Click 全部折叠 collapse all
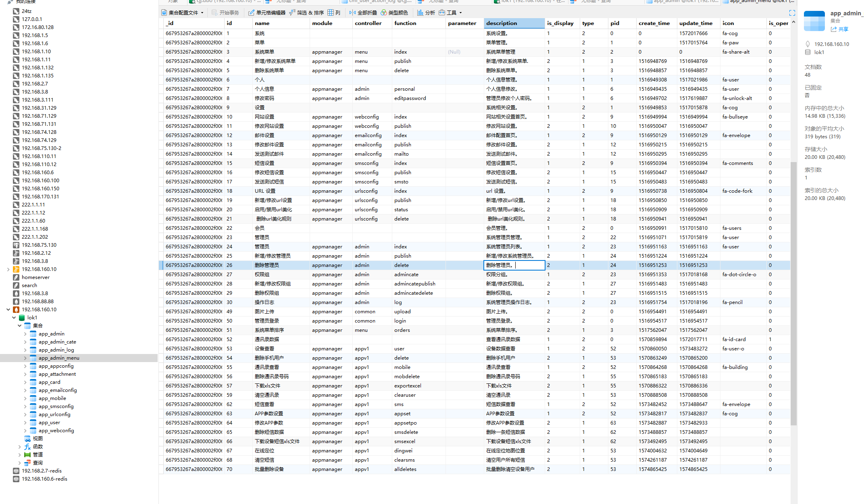 pyautogui.click(x=363, y=12)
